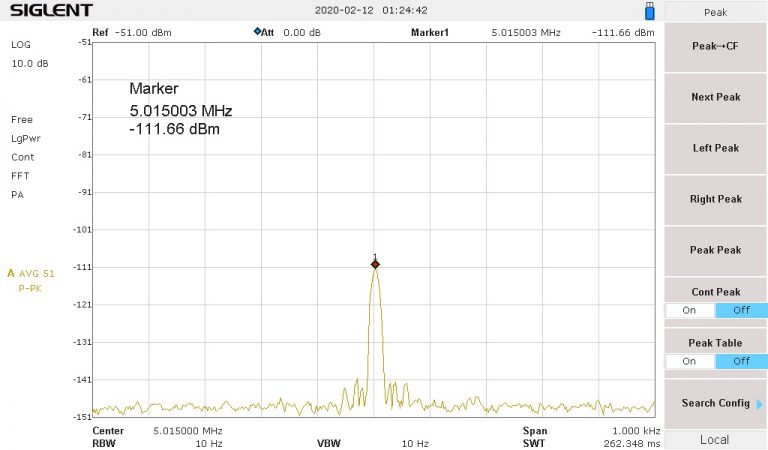Click the Center frequency 5.015000 MHz value
Screen dimensions: 768x450
(x=187, y=432)
